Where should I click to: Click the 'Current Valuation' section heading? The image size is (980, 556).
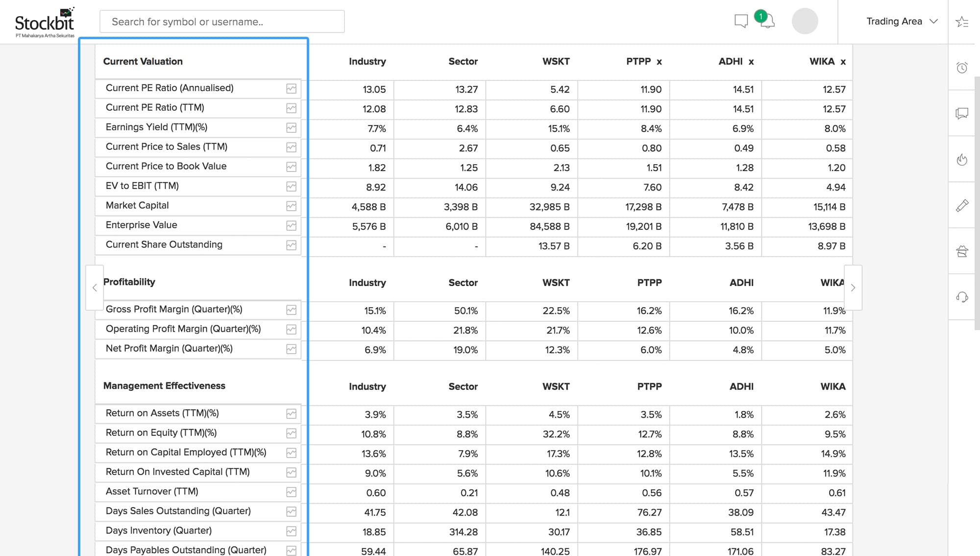click(x=143, y=61)
